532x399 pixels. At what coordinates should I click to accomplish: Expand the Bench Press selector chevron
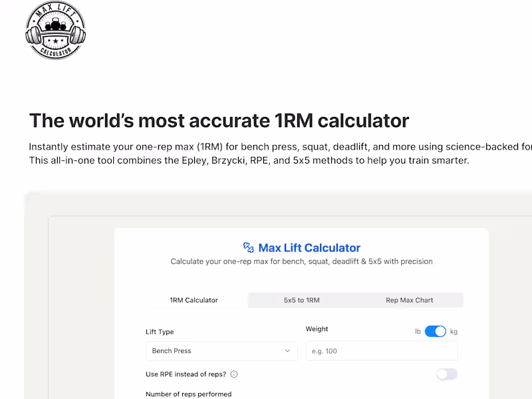pos(287,350)
